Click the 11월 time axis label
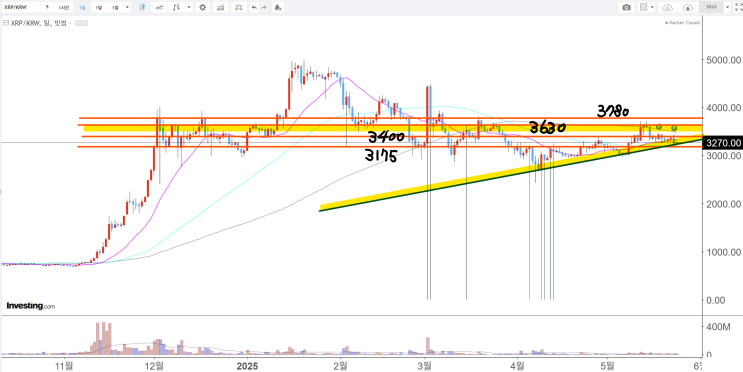The height and width of the screenshot is (372, 743). (64, 366)
